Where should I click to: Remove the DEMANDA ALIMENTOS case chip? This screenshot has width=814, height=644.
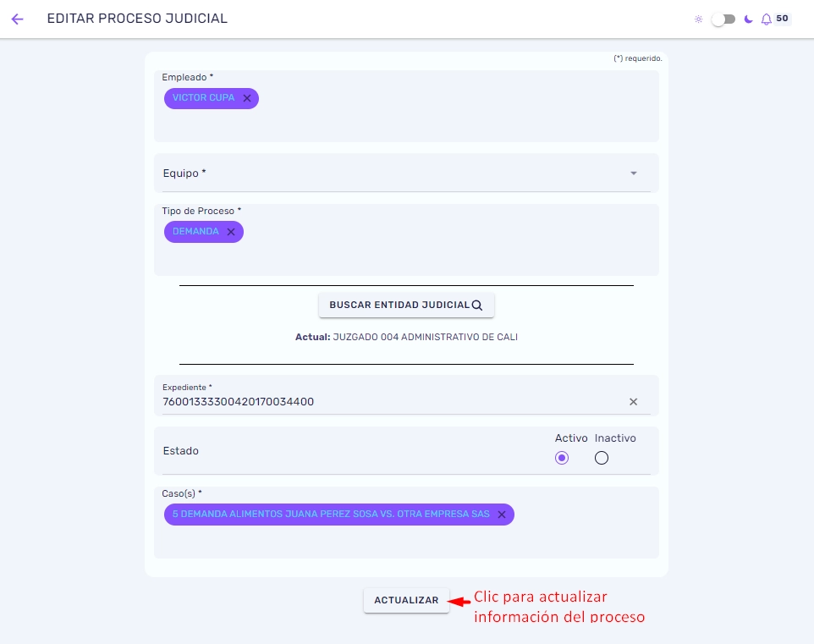pos(502,515)
